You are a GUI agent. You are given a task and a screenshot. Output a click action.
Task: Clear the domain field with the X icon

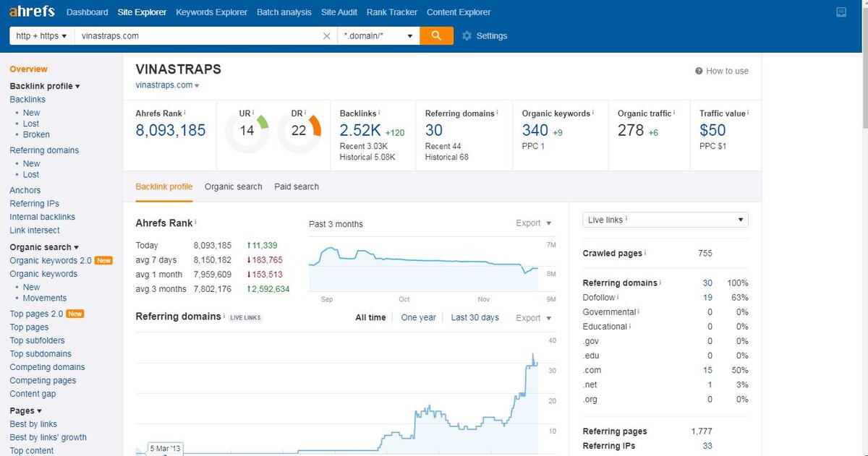pyautogui.click(x=327, y=35)
